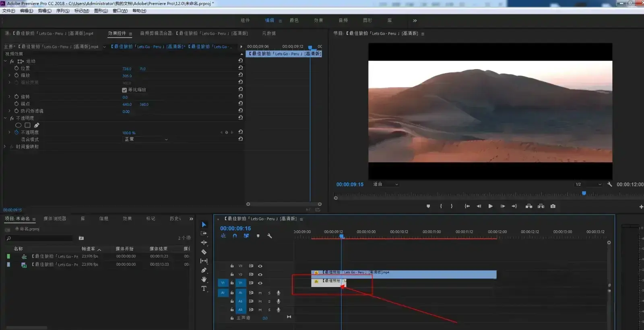Image resolution: width=644 pixels, height=330 pixels.
Task: Select the Razor tool
Action: pyautogui.click(x=204, y=252)
